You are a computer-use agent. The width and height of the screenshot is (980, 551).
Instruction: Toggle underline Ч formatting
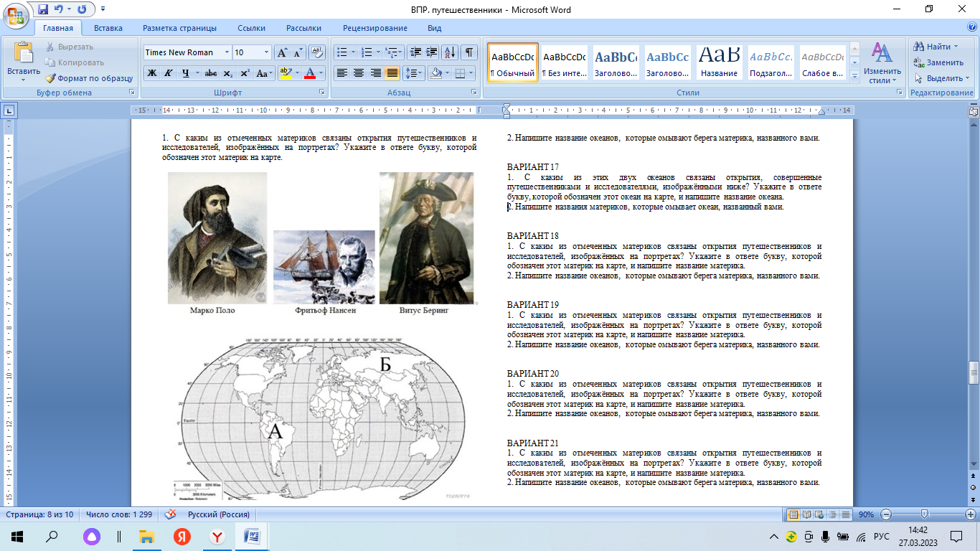[x=185, y=73]
